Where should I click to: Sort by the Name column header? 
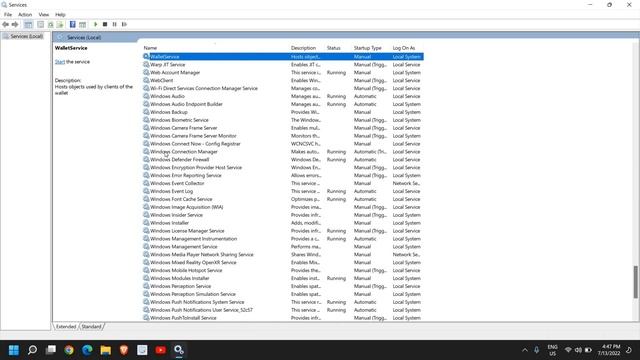point(150,48)
